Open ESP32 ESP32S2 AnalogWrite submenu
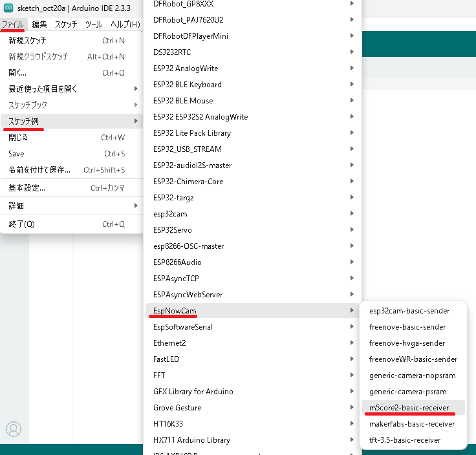The image size is (476, 455). pos(253,117)
